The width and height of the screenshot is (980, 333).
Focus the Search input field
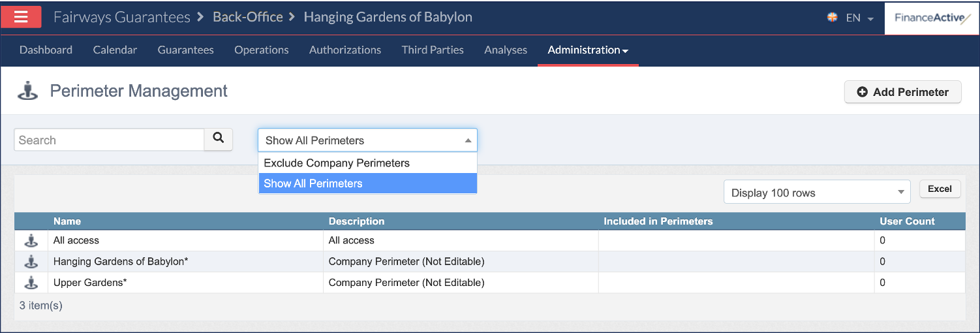click(109, 140)
